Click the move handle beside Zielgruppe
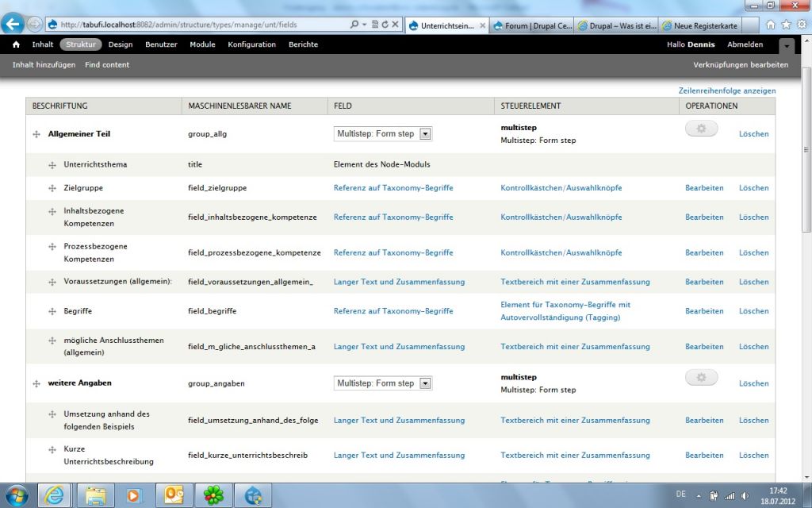 click(x=52, y=188)
